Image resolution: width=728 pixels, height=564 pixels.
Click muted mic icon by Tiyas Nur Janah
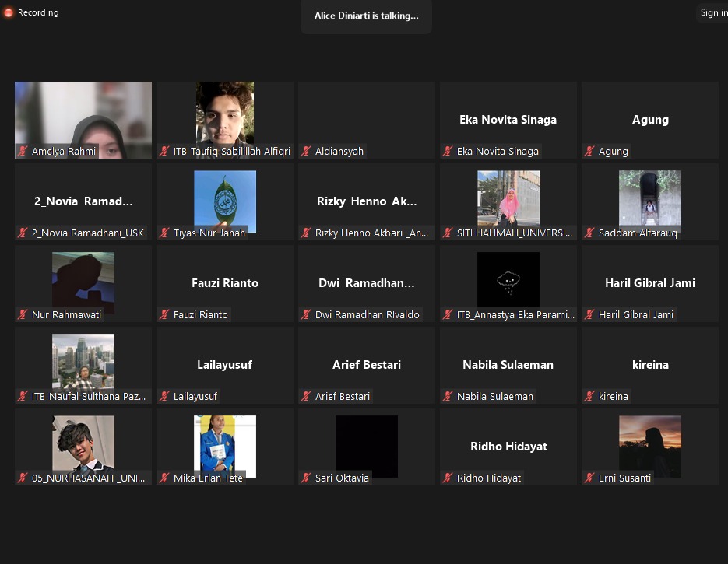pos(165,233)
